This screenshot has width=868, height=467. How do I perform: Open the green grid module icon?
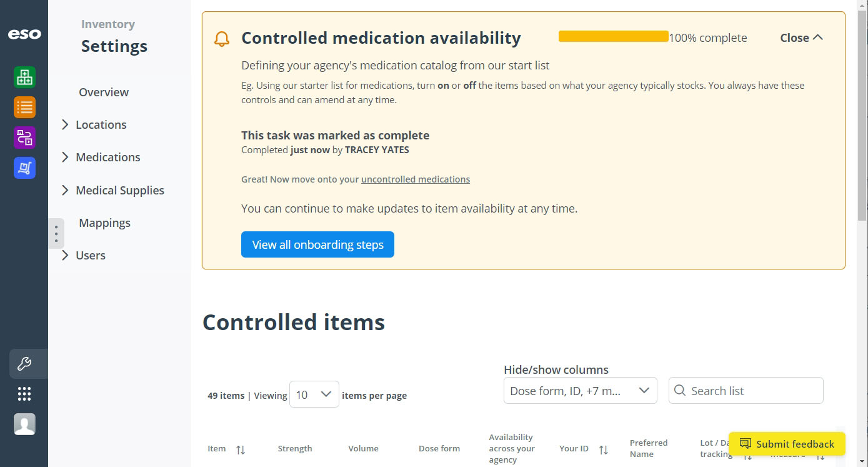coord(24,78)
